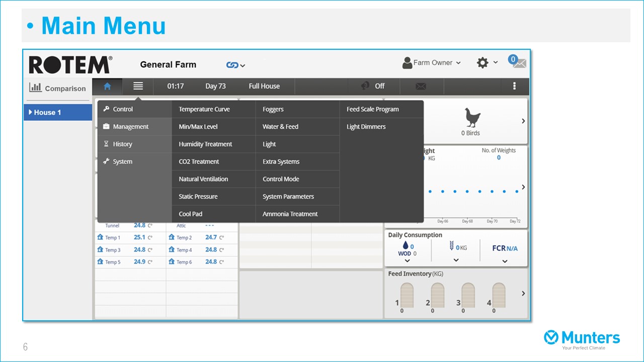Click the Comparison bar chart icon

point(35,87)
